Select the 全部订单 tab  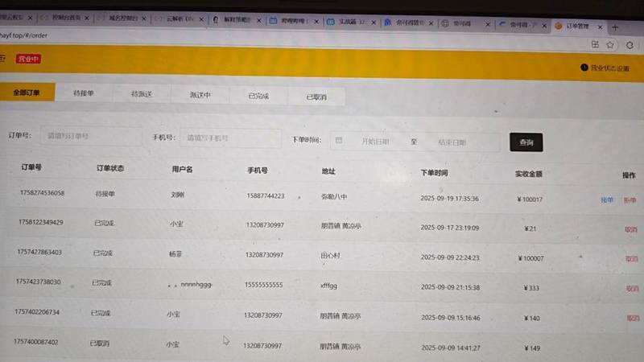tap(27, 93)
